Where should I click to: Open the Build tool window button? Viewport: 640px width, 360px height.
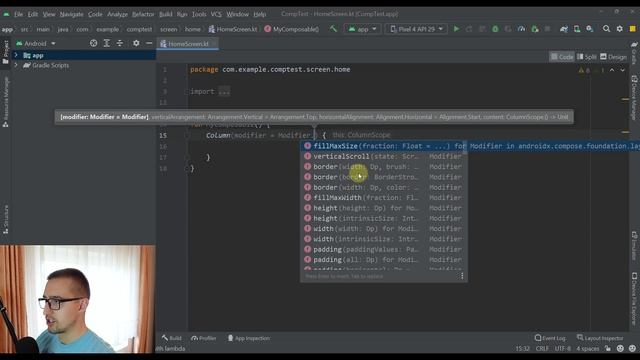172,338
